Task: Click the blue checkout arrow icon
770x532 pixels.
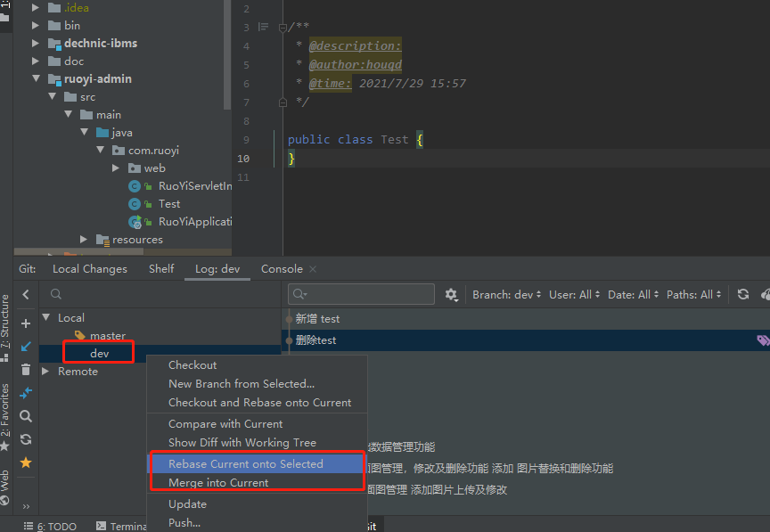Action: (26, 347)
